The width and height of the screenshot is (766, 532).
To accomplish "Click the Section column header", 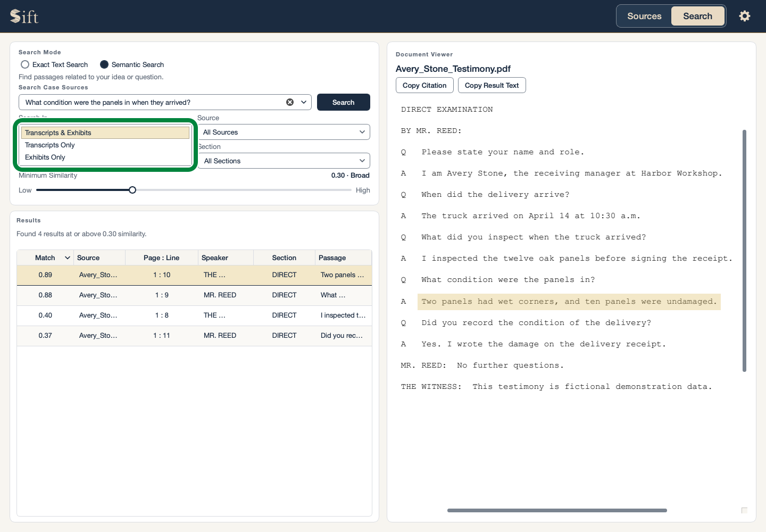I will click(x=284, y=258).
